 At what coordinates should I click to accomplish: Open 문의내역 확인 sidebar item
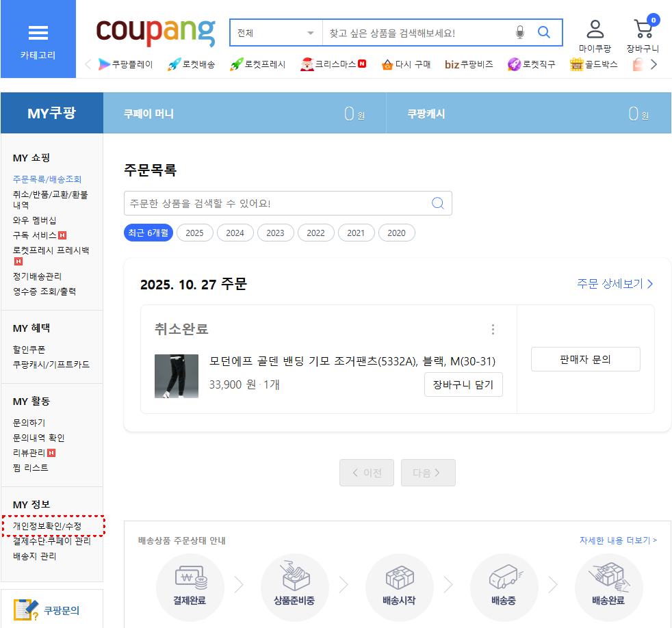(x=38, y=438)
